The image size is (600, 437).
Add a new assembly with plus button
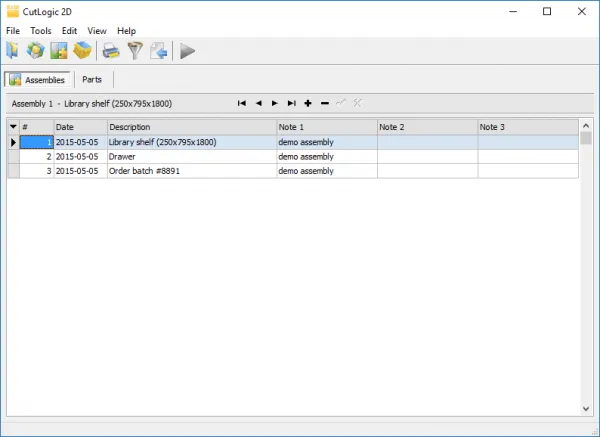(x=308, y=103)
